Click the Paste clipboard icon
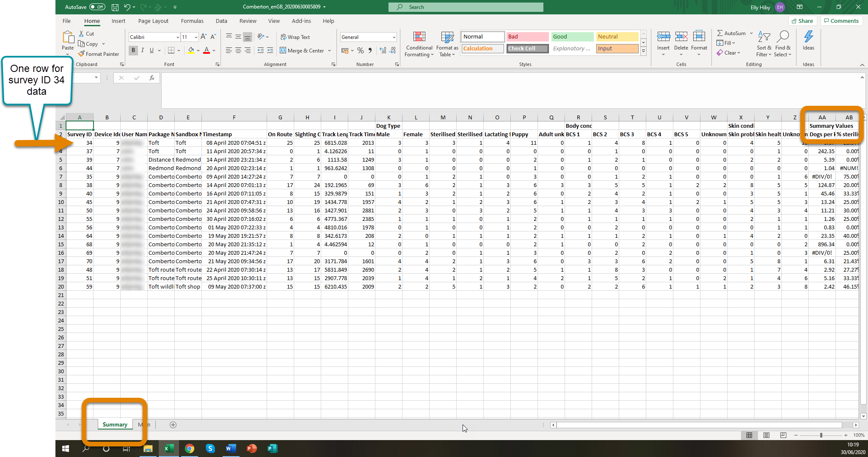This screenshot has width=868, height=457. [68, 37]
